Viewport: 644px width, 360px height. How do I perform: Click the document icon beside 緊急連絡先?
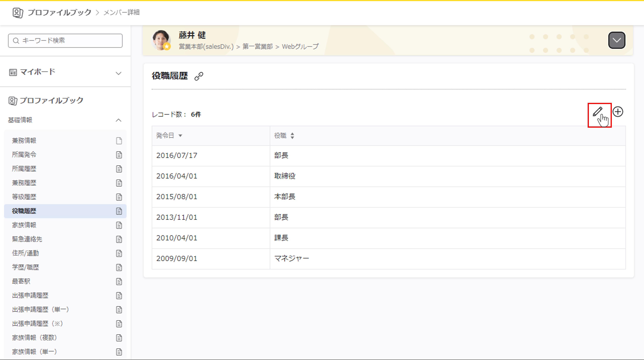119,239
